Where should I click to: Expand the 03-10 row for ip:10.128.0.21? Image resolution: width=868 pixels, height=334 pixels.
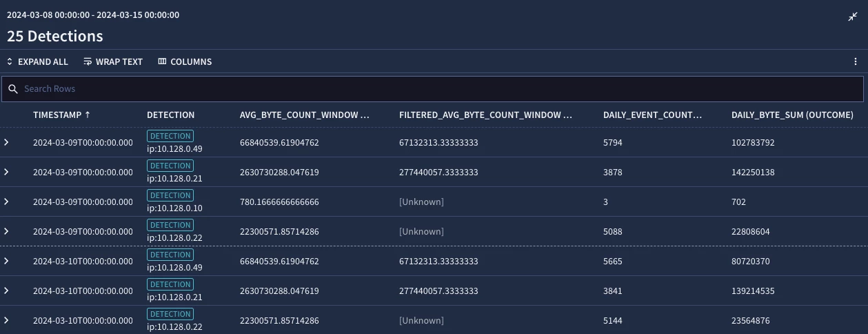pyautogui.click(x=7, y=291)
